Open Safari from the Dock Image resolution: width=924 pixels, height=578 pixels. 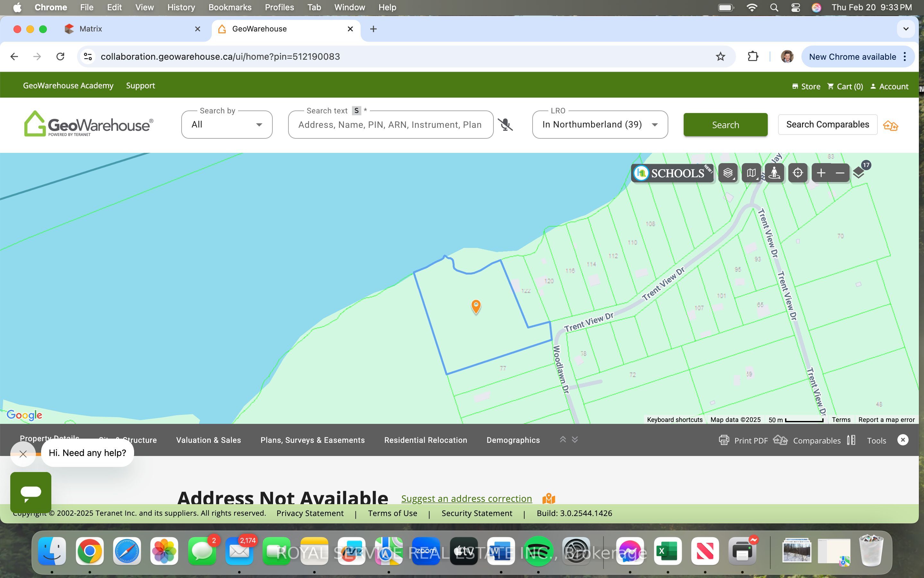coord(127,551)
